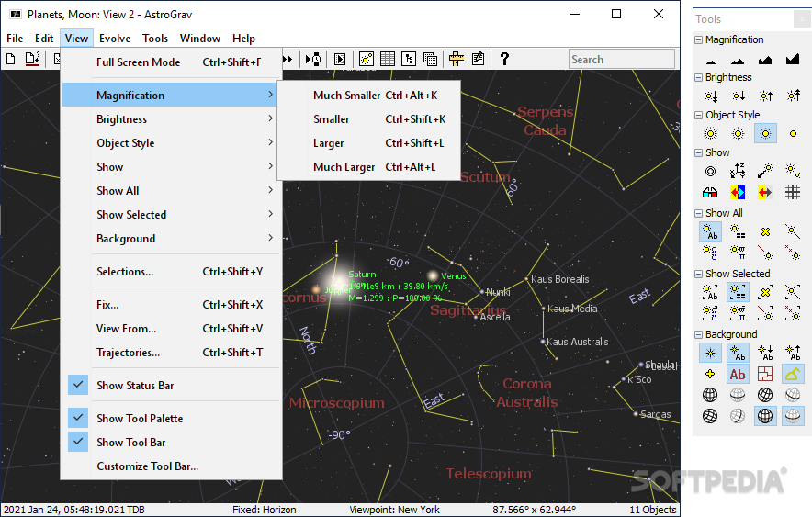Choose Much Larger from Magnification submenu
Image resolution: width=812 pixels, height=517 pixels.
pos(368,166)
